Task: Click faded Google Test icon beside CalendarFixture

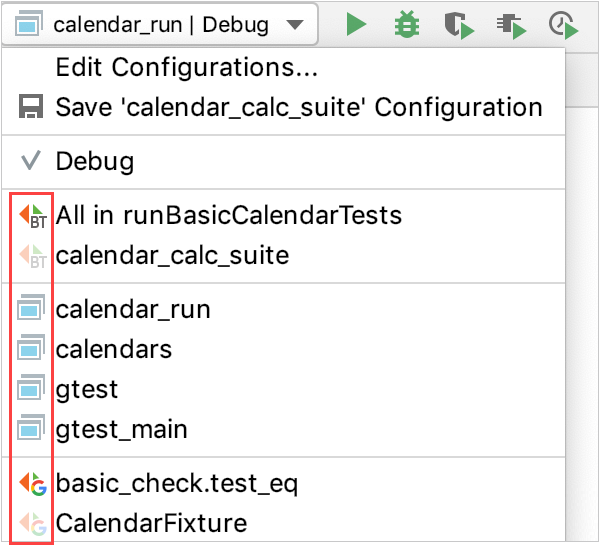Action: [x=33, y=524]
